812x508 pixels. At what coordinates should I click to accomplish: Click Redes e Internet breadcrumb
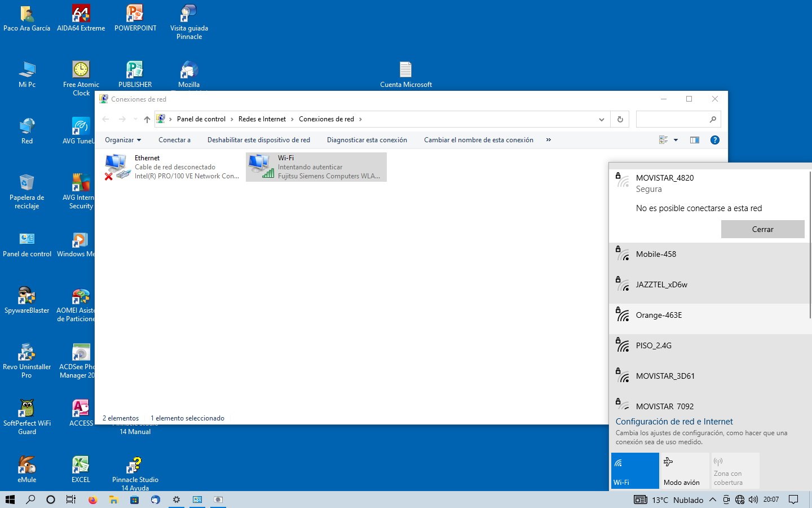pos(262,119)
